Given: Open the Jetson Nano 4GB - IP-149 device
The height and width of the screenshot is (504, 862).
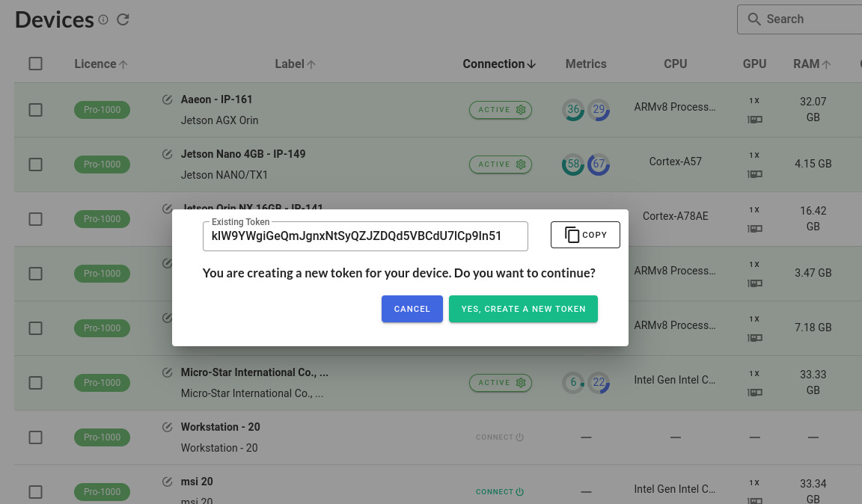Looking at the screenshot, I should coord(242,154).
